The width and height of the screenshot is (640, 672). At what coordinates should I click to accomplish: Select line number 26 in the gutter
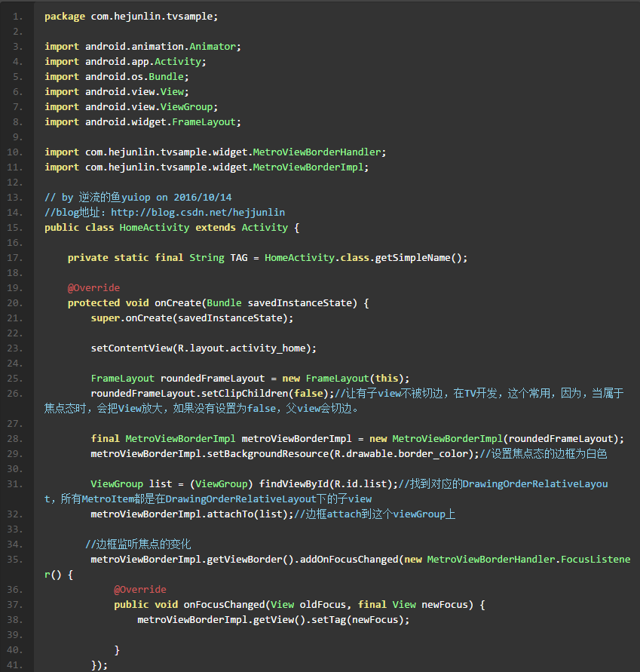17,394
